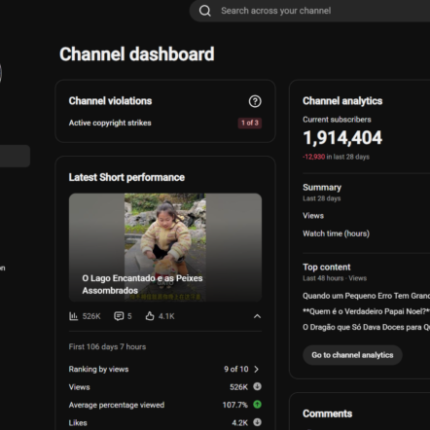
Task: Open the Channel violations help icon
Action: coord(255,101)
